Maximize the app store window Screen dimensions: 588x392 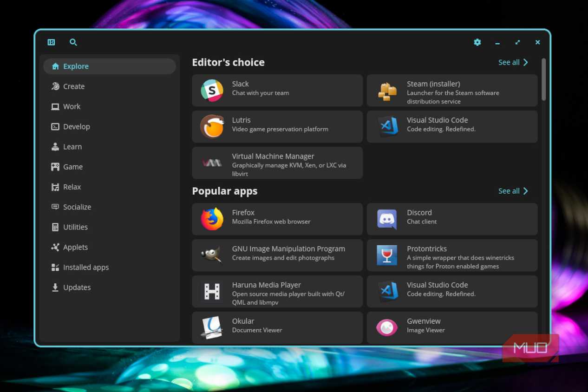[517, 42]
